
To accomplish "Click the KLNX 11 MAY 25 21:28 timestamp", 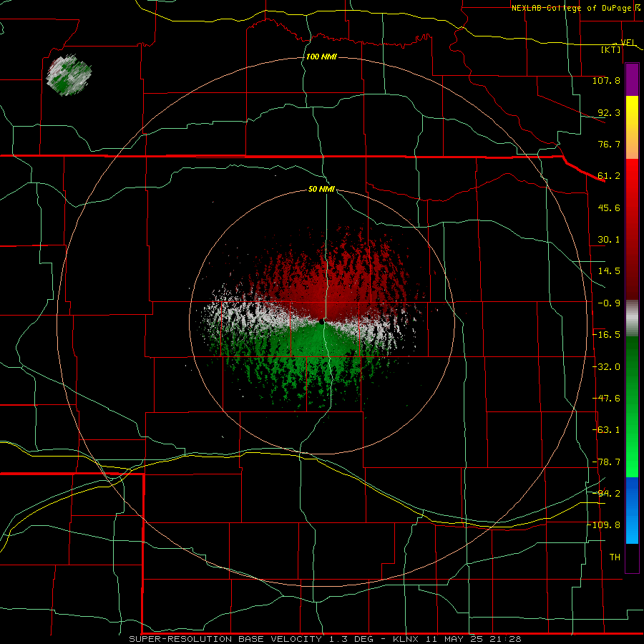I will [x=457, y=639].
